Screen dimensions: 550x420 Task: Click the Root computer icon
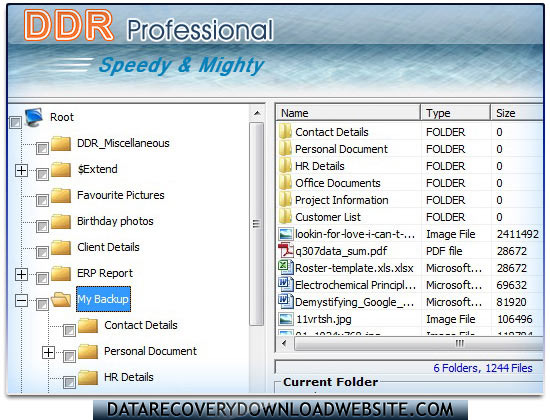click(34, 117)
